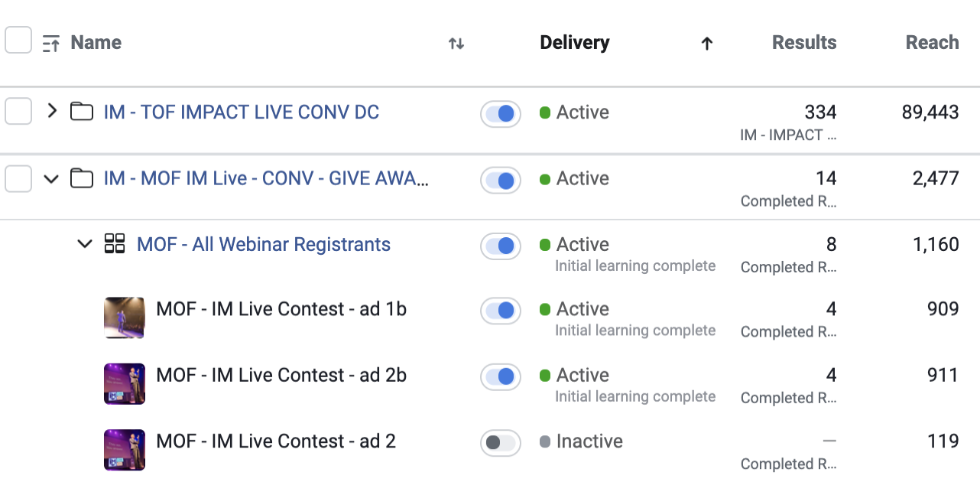Viewport: 980px width, 482px height.
Task: Sort by the Results column header
Action: (x=804, y=43)
